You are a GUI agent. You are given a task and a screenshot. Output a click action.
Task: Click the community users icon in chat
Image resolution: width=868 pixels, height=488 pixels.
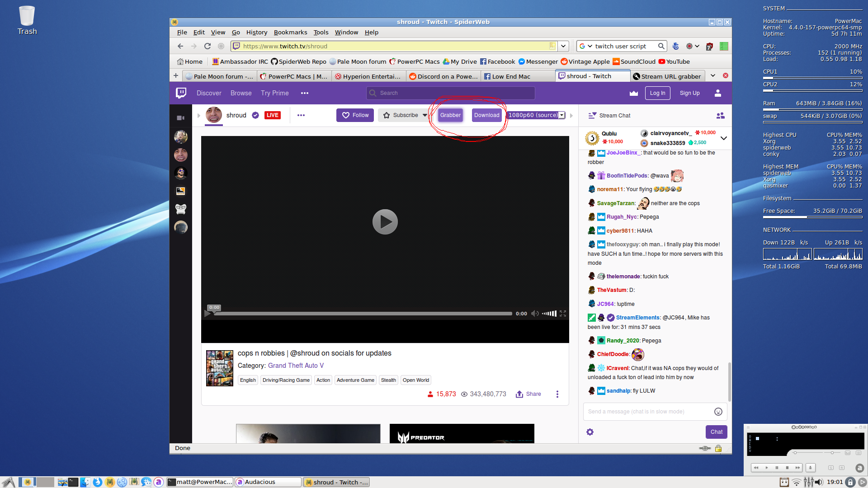[x=720, y=116]
